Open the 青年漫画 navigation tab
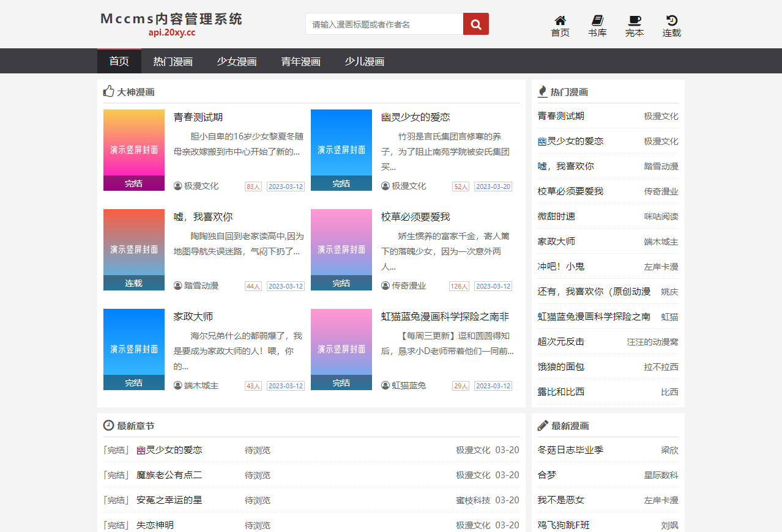 click(x=300, y=61)
